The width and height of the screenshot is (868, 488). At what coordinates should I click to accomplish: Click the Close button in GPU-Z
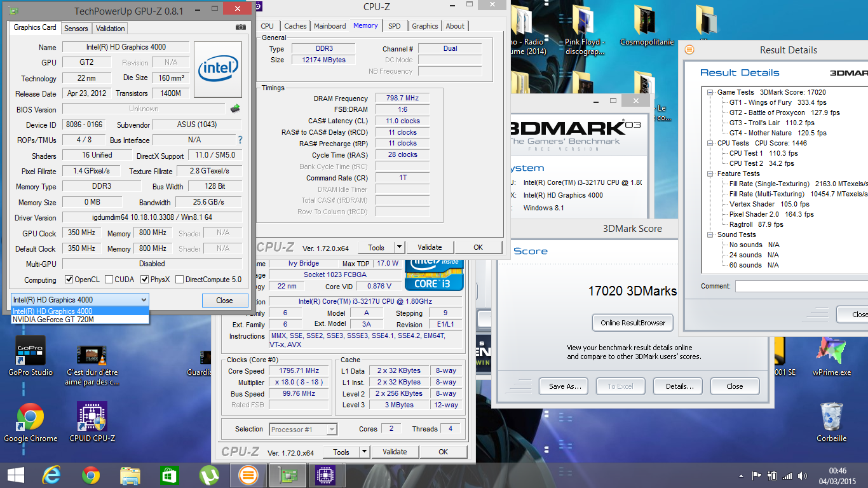click(224, 301)
